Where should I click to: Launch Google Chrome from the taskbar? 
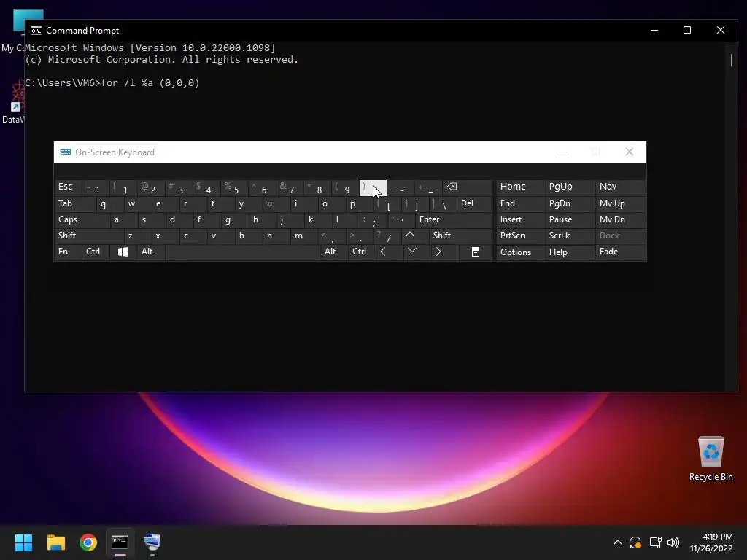tap(88, 542)
